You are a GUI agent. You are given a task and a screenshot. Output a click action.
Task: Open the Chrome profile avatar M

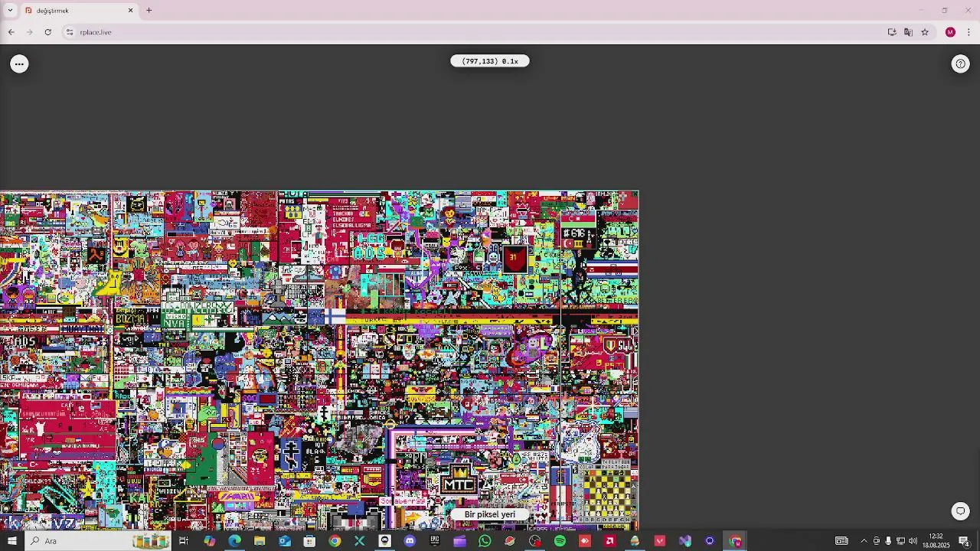pyautogui.click(x=950, y=32)
